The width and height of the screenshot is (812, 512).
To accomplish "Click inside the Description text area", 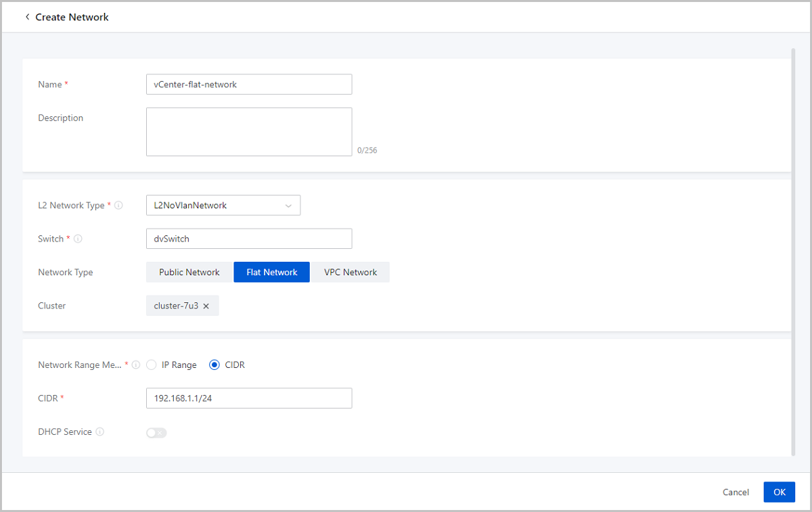I will 248,132.
